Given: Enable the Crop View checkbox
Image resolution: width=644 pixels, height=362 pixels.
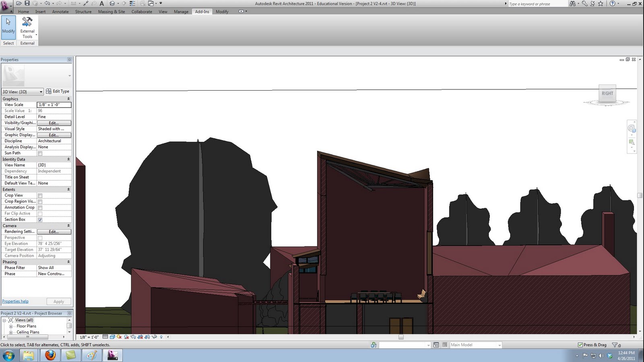Looking at the screenshot, I should [x=40, y=196].
